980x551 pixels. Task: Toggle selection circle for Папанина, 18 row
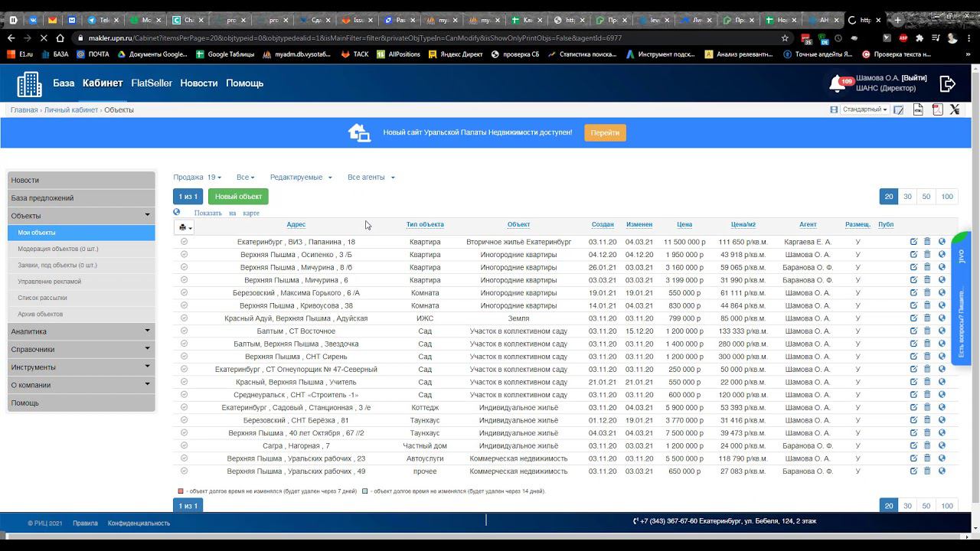click(184, 242)
